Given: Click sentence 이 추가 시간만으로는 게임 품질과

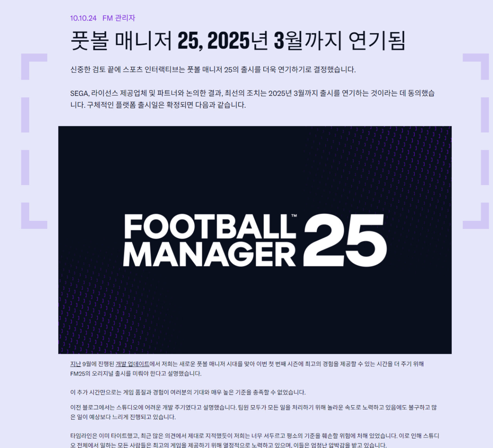Looking at the screenshot, I should click(x=188, y=392).
